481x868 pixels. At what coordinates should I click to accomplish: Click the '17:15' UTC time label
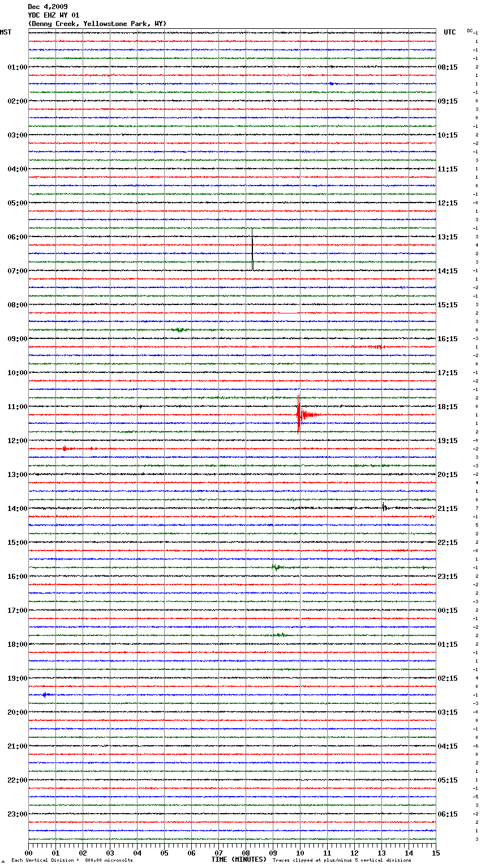tap(448, 373)
